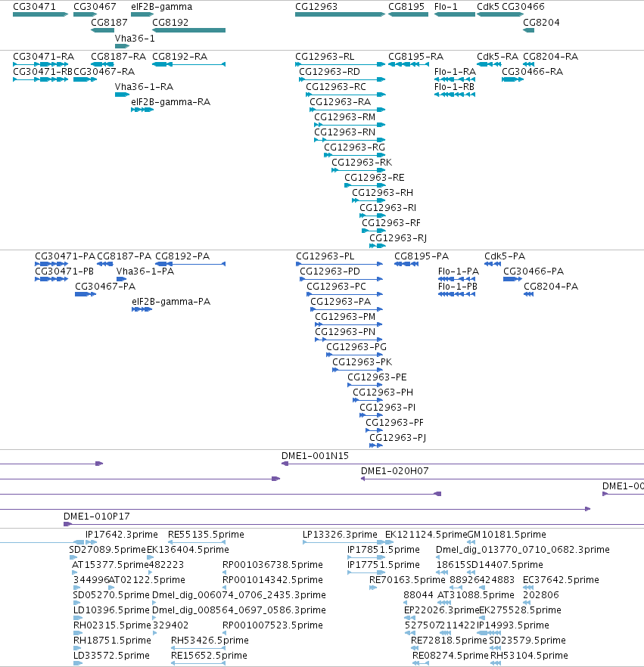The height and width of the screenshot is (667, 644).
Task: Select the CG30467 gene label
Action: (x=95, y=6)
